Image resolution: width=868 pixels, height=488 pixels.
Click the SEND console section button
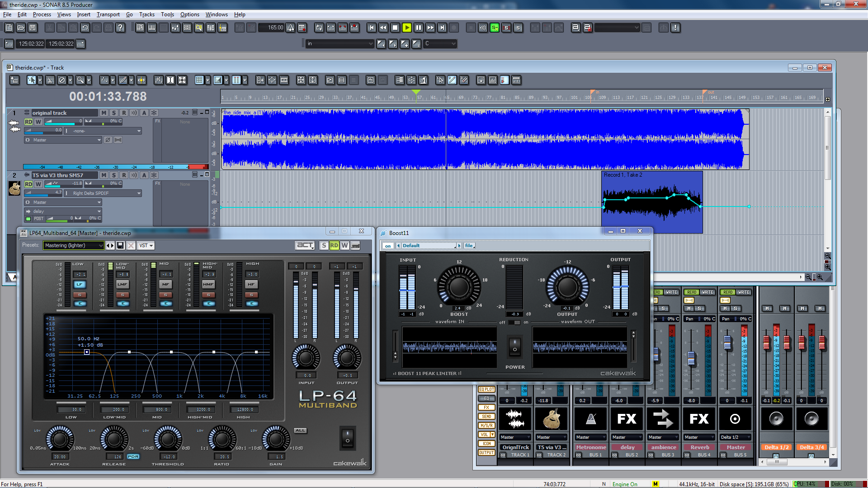click(x=486, y=417)
